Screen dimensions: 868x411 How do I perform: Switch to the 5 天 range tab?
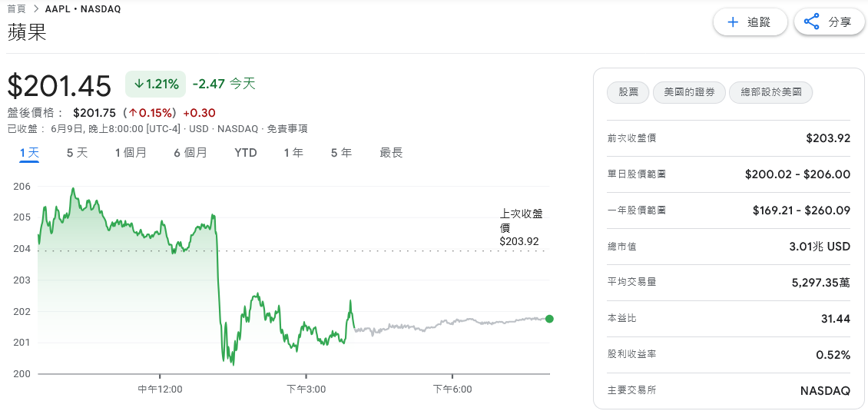point(78,153)
